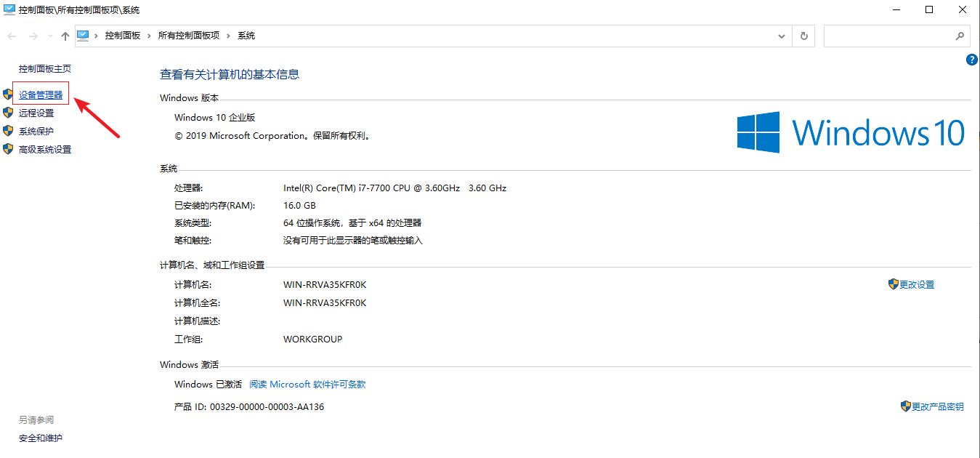Click the shield icon next to 更改设置
Screen dimensions: 980x458
893,284
